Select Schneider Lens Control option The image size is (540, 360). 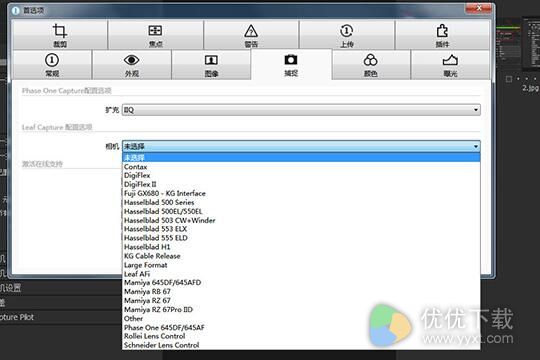[x=301, y=345]
